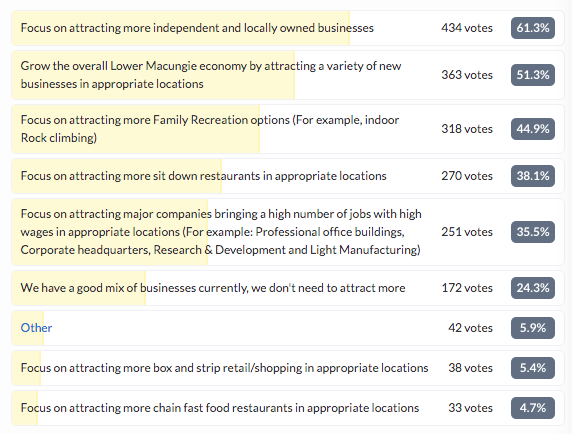The height and width of the screenshot is (434, 572).
Task: Choose the box and strip retail option
Action: (x=288, y=368)
